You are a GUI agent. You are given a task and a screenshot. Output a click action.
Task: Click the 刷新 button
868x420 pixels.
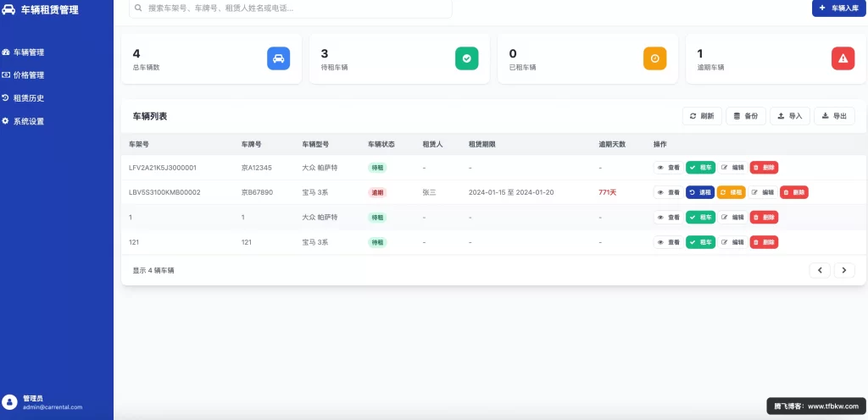pos(702,116)
